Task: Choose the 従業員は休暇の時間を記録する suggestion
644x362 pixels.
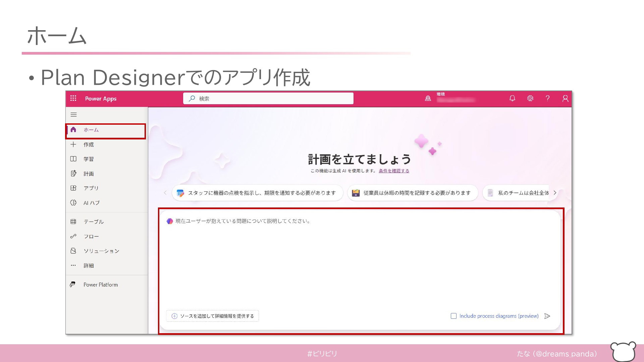Action: (x=413, y=193)
